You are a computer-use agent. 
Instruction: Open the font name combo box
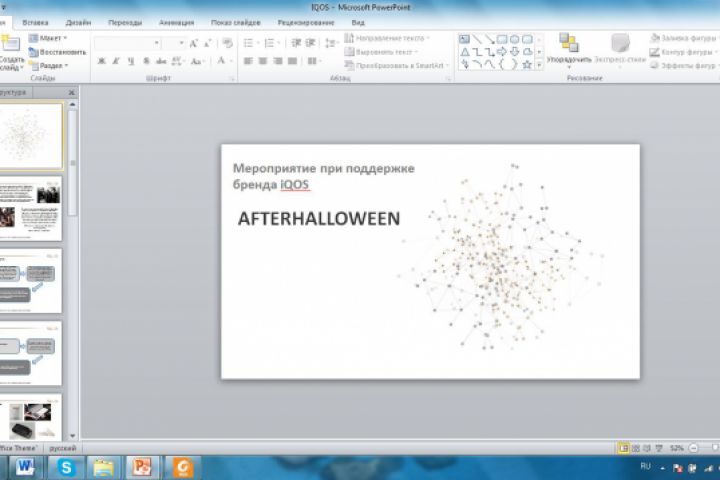point(127,43)
